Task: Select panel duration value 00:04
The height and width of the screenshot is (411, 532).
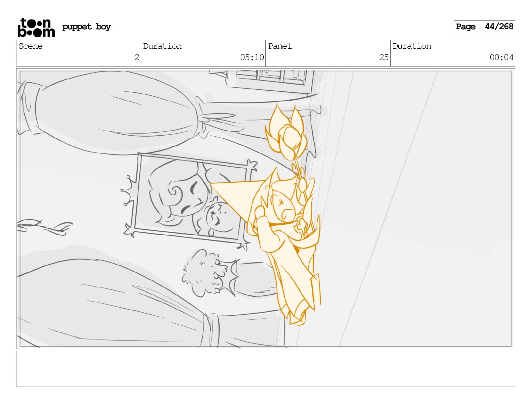Action: 501,57
